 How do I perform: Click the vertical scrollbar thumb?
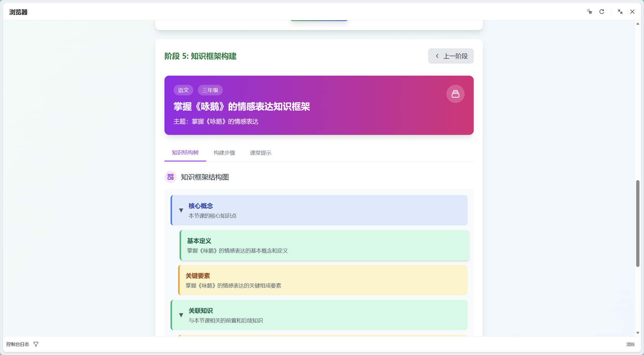click(638, 223)
